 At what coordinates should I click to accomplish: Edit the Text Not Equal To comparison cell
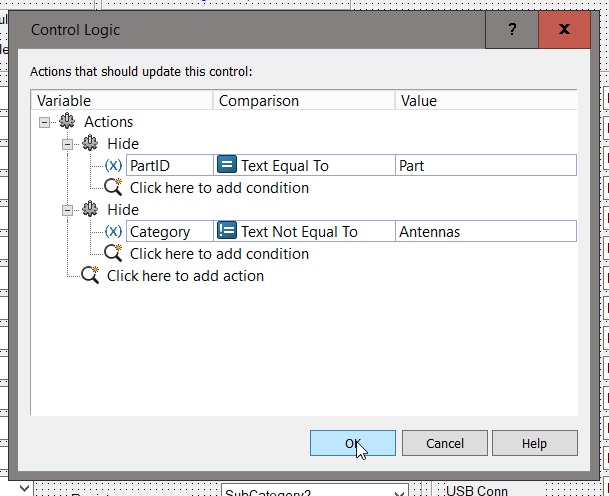pos(304,231)
